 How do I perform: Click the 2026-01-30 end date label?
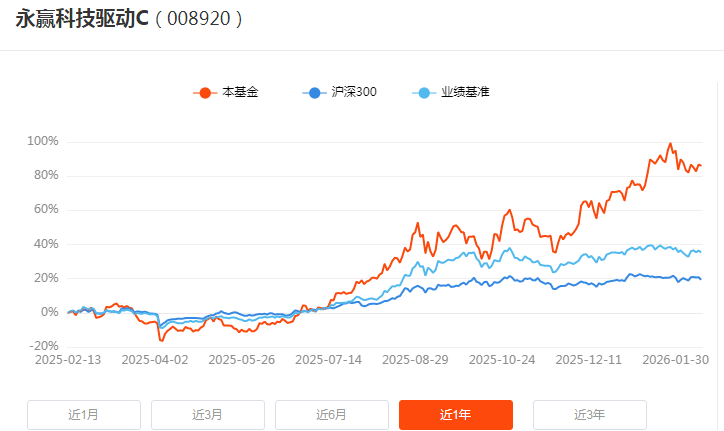(675, 359)
